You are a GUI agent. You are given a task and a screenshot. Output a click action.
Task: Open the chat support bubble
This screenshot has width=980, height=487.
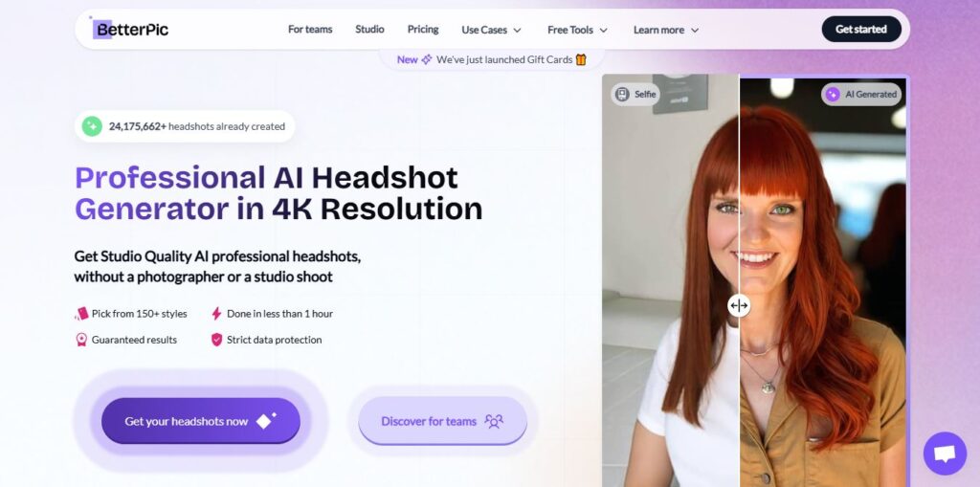click(x=944, y=454)
